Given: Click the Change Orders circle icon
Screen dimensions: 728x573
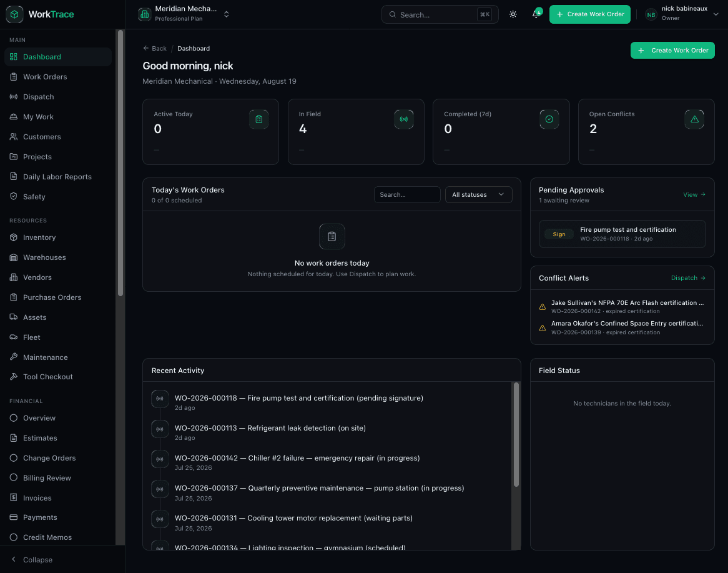Looking at the screenshot, I should 14,458.
